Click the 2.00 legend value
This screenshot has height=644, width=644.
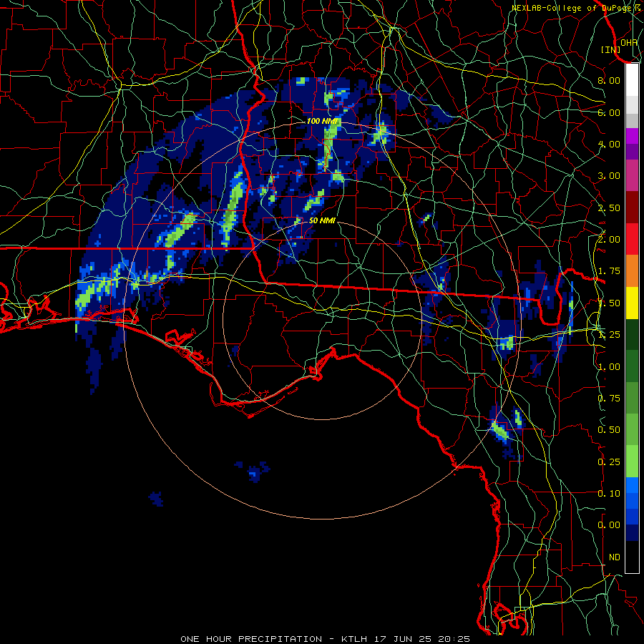click(x=609, y=240)
